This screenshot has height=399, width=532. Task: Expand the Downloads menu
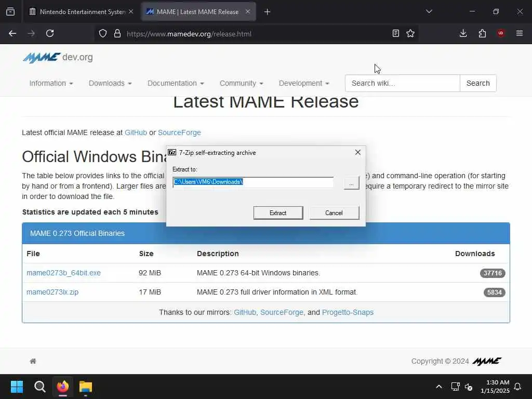(110, 83)
